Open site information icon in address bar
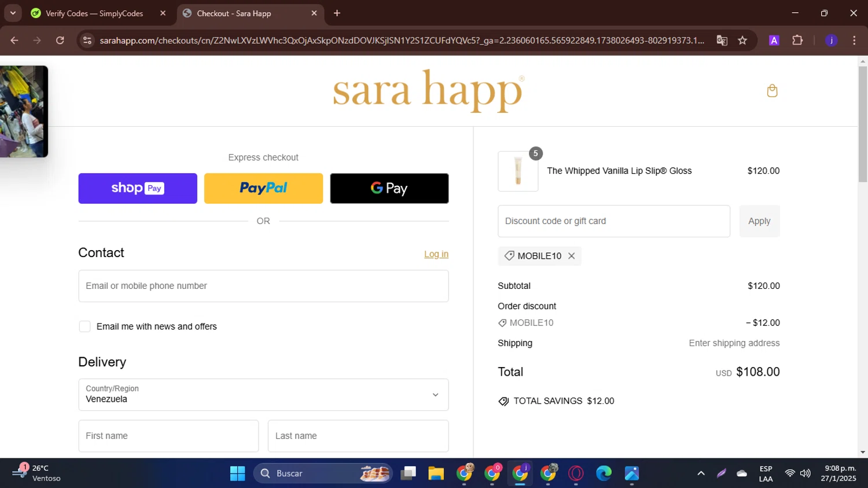Screen dimensions: 868x488 click(87, 41)
